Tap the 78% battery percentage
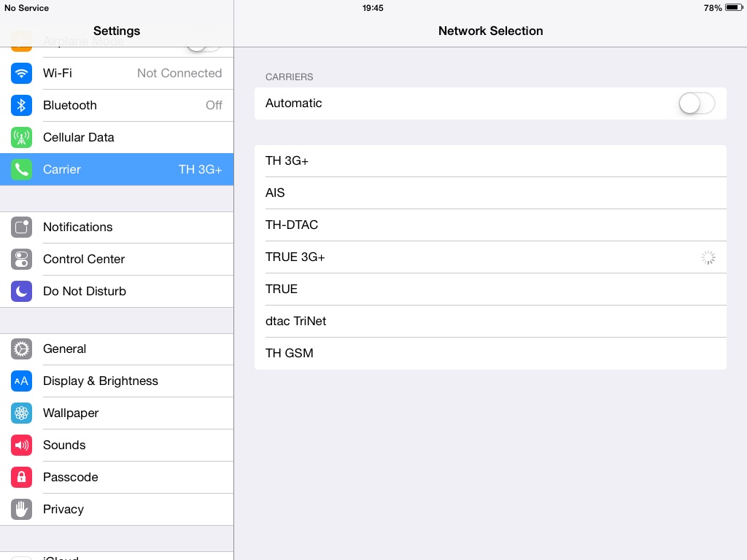 click(713, 8)
